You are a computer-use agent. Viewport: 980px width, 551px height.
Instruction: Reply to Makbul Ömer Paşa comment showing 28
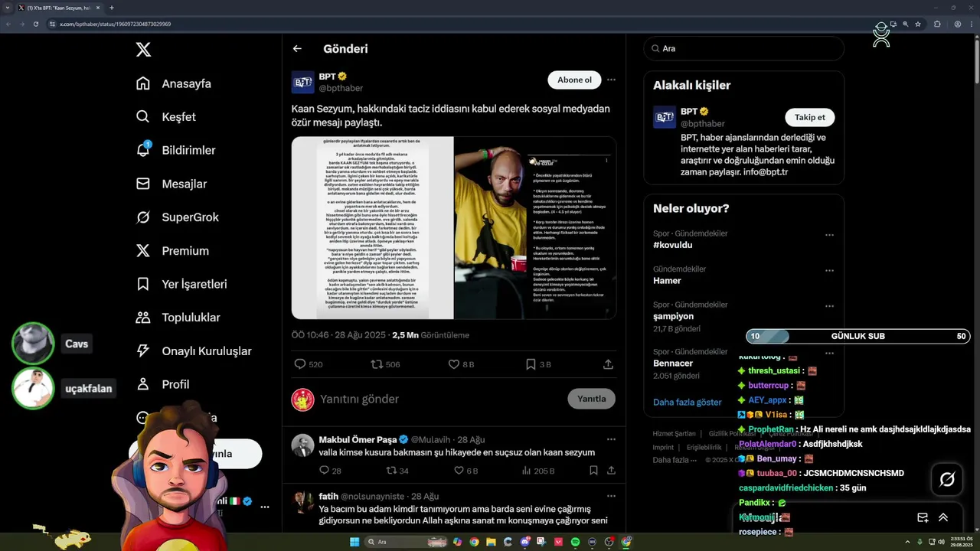tap(324, 471)
